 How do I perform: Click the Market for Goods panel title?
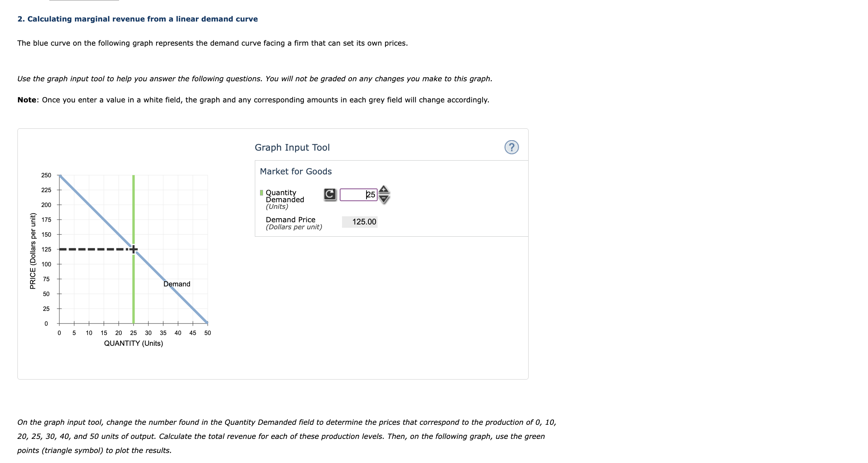click(296, 171)
